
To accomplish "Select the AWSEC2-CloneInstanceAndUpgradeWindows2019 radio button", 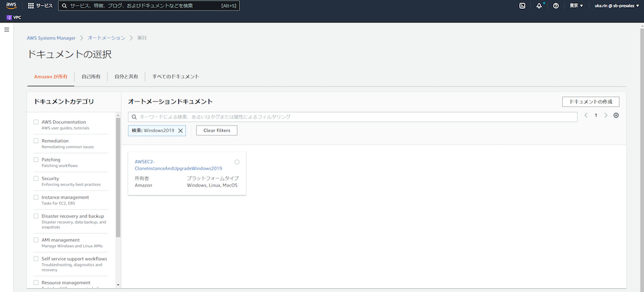I will coord(237,162).
